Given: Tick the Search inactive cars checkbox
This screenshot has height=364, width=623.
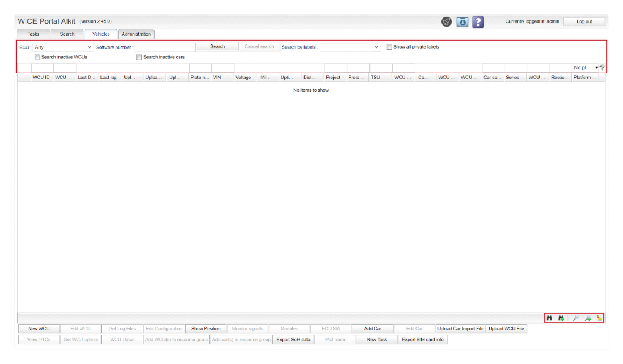Looking at the screenshot, I should click(x=139, y=57).
